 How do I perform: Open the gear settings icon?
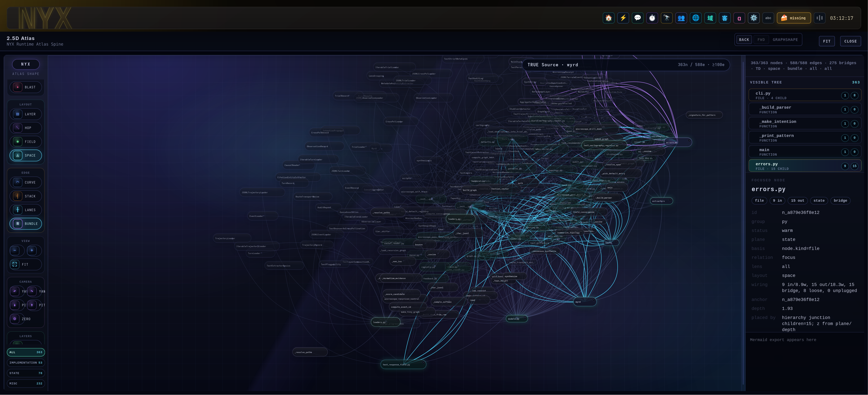pyautogui.click(x=753, y=18)
